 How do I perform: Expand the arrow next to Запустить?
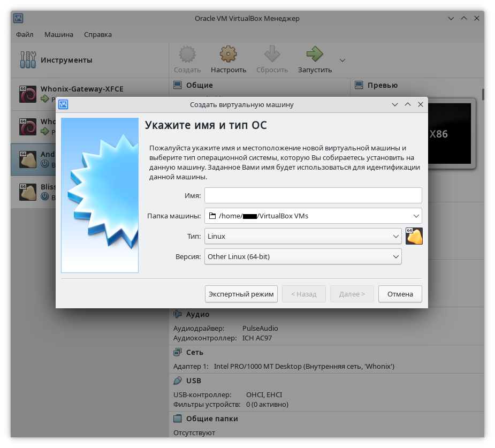[342, 60]
